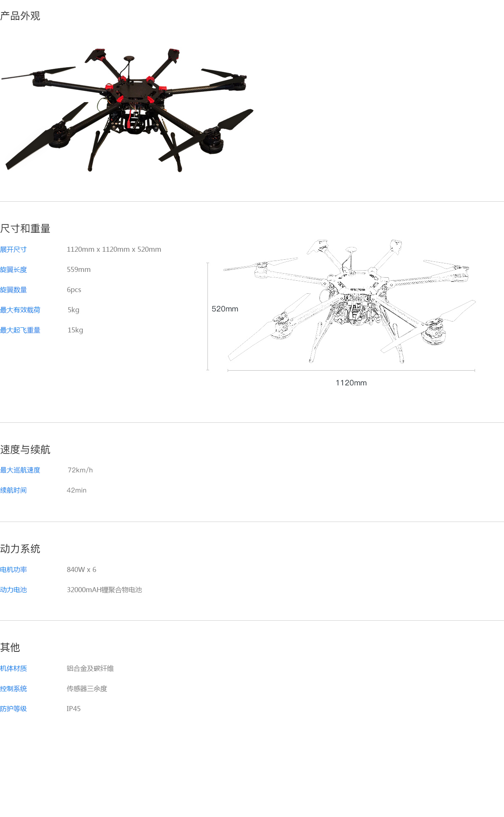This screenshot has width=504, height=817.
Task: Click the 其他 section heading
Action: coord(10,648)
